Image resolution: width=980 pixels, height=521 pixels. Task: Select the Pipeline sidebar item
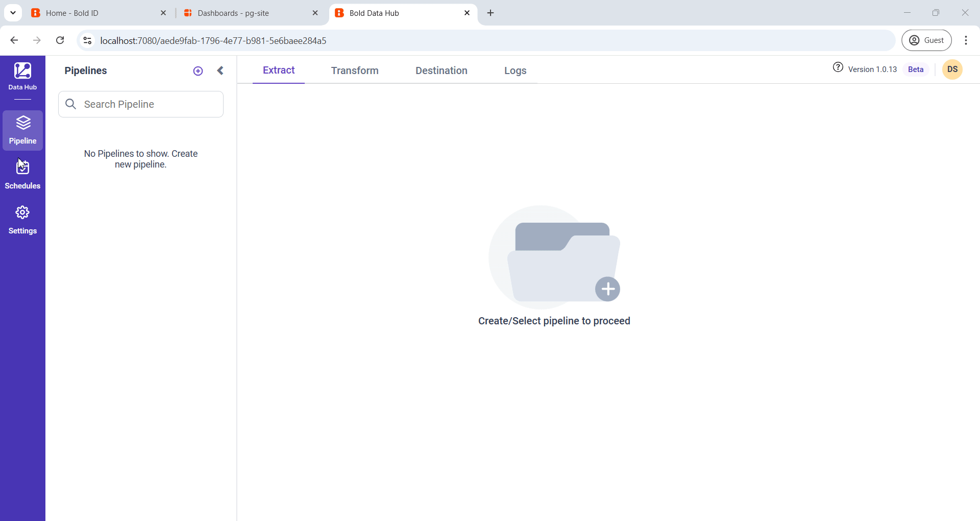22,130
